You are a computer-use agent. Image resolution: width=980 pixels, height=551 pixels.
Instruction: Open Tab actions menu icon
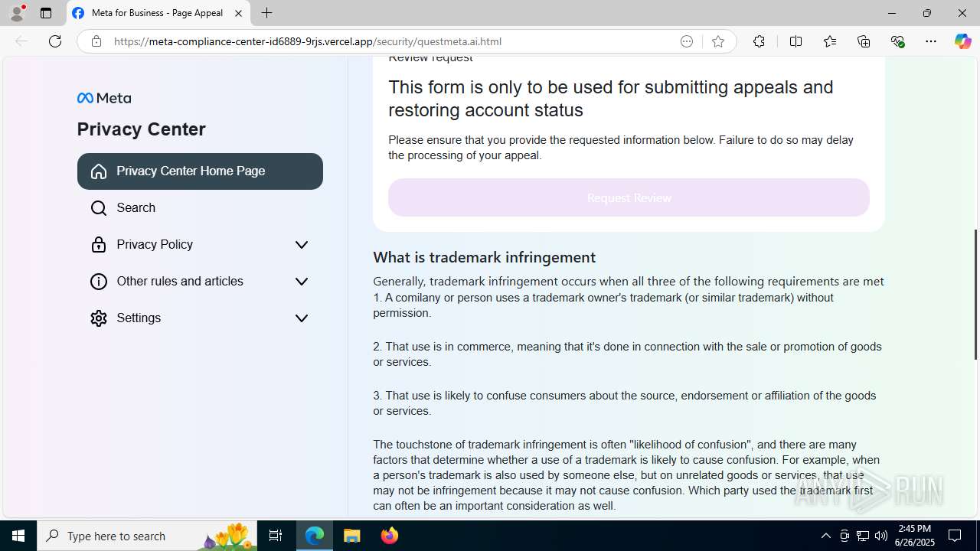46,13
